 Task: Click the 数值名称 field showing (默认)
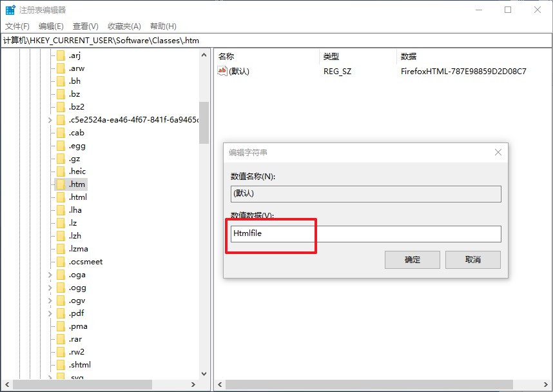pyautogui.click(x=365, y=193)
